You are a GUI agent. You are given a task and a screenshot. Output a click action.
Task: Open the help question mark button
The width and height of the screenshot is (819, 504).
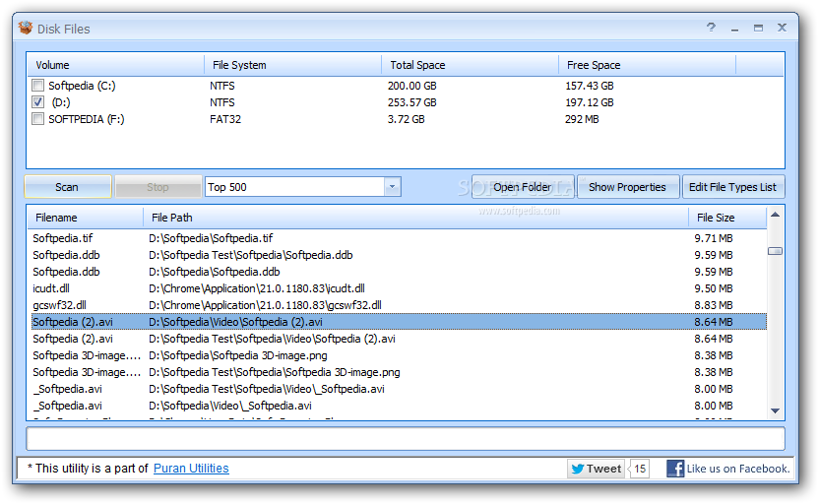tap(711, 28)
